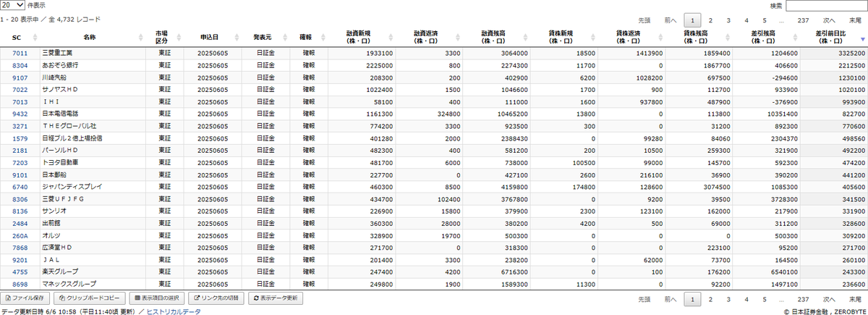Screen dimensions: 868x315
Task: Click リンク先の切替 button
Action: (216, 298)
